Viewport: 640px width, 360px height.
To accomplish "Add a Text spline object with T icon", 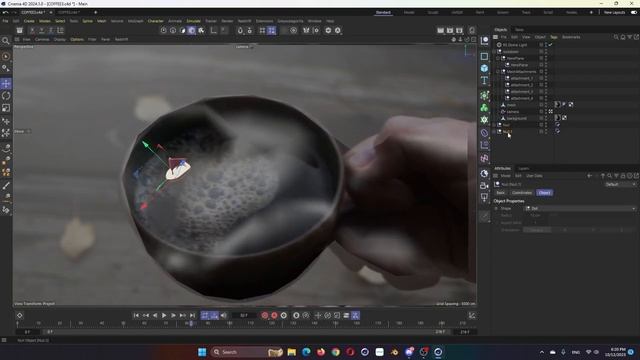I will pyautogui.click(x=484, y=80).
